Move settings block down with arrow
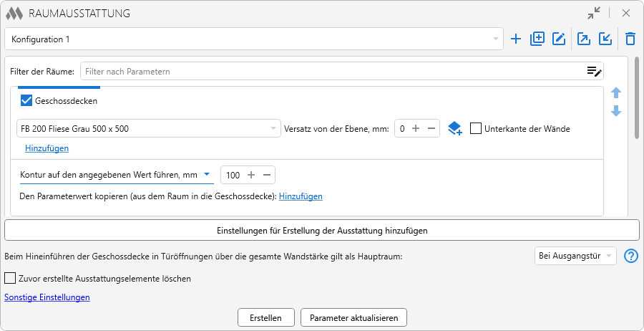644x331 pixels. (616, 112)
